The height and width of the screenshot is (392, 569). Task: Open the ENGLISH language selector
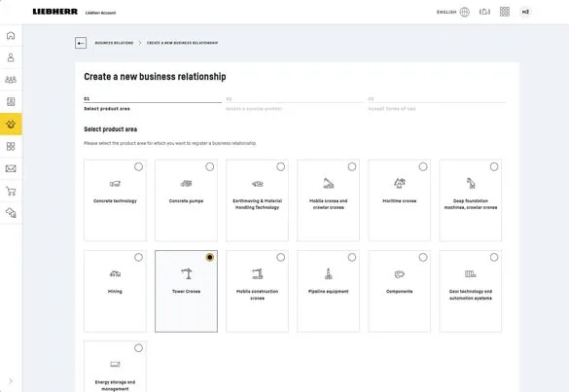click(446, 12)
